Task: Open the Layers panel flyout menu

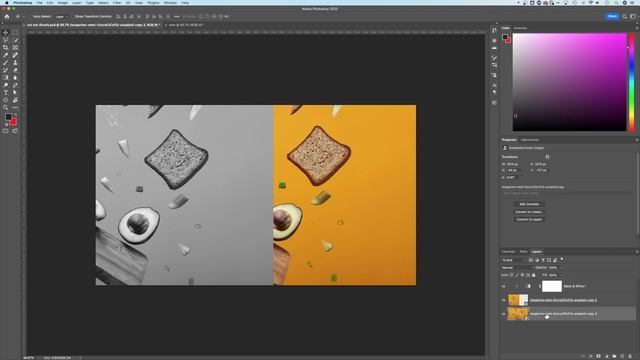Action: point(637,252)
